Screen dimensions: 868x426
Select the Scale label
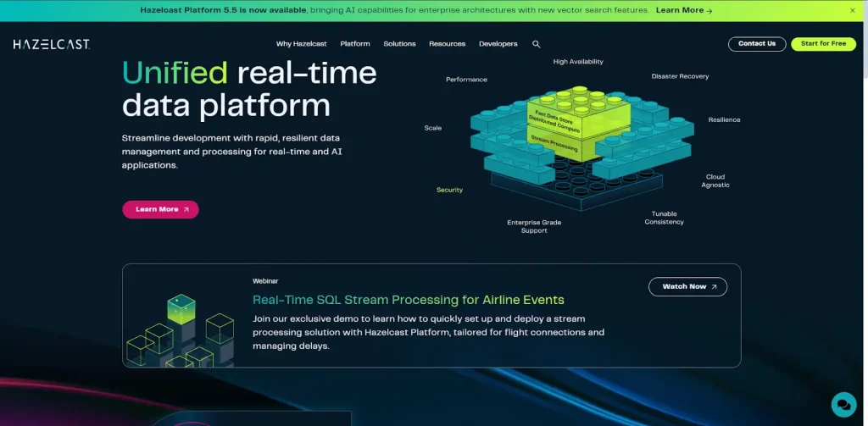pos(433,128)
